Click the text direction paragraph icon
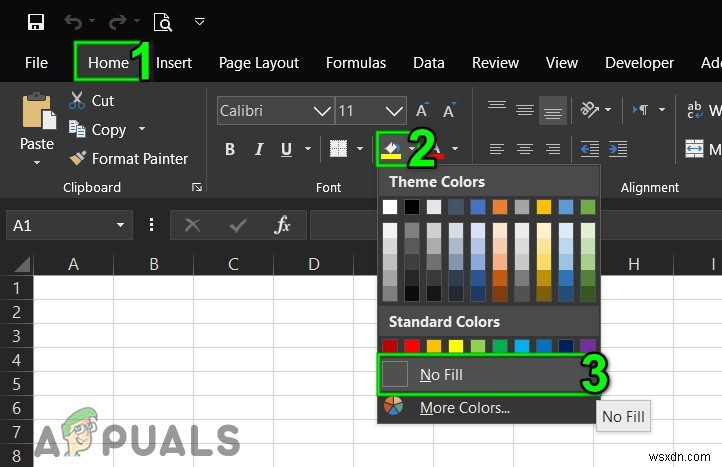 pyautogui.click(x=640, y=110)
